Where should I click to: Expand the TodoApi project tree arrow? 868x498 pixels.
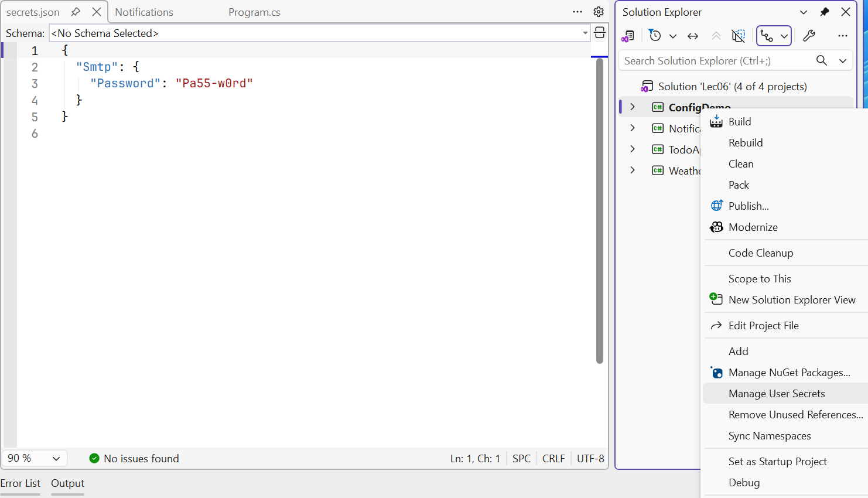(633, 149)
